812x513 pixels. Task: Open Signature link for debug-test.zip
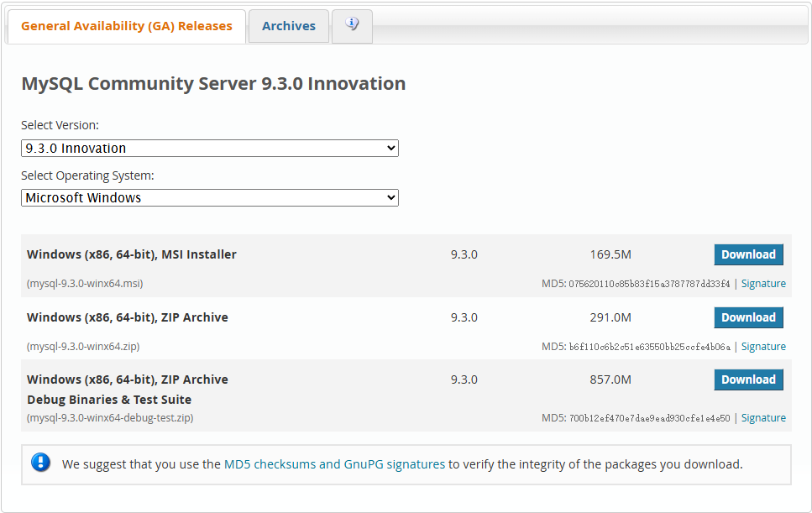tap(763, 418)
